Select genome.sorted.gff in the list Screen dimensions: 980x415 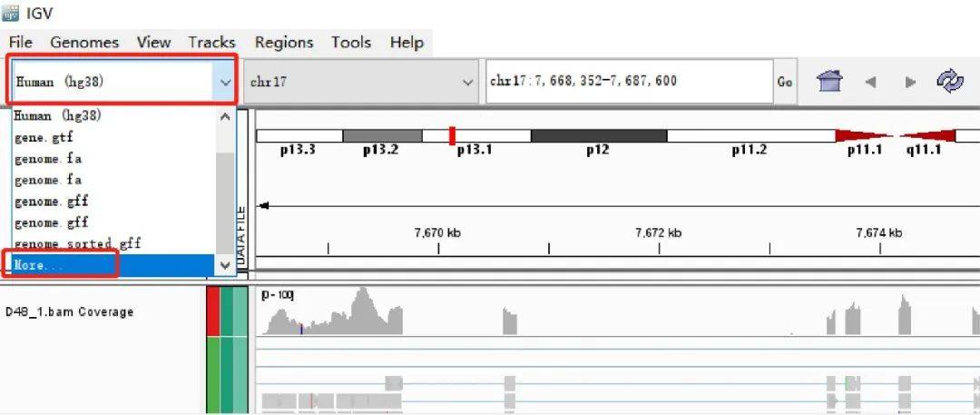tap(113, 243)
